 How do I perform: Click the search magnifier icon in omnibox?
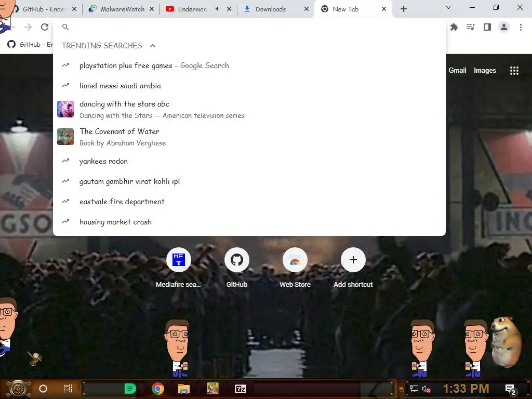pos(65,27)
